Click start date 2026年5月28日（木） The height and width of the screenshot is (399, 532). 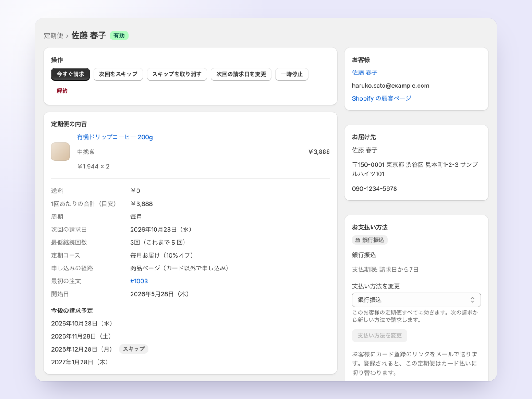coord(160,294)
